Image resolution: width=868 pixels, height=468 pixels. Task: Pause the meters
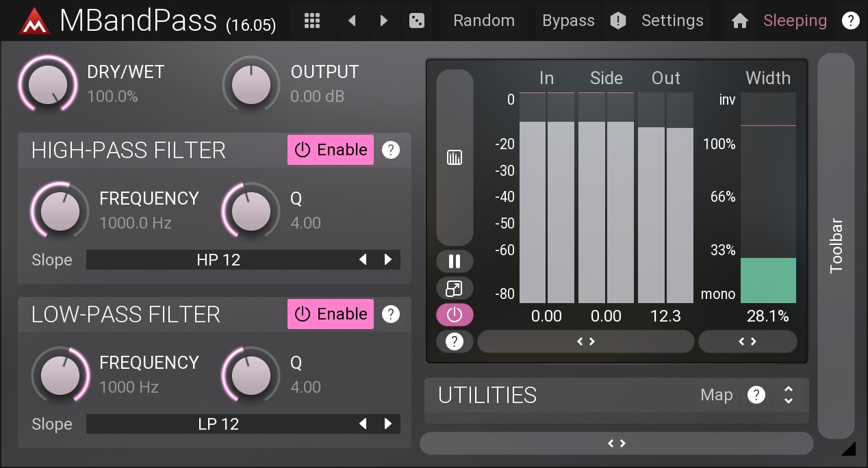pos(455,261)
